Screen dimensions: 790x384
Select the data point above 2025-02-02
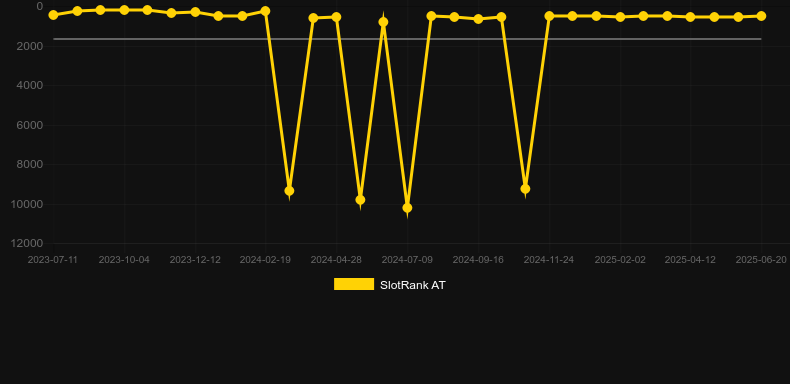620,17
